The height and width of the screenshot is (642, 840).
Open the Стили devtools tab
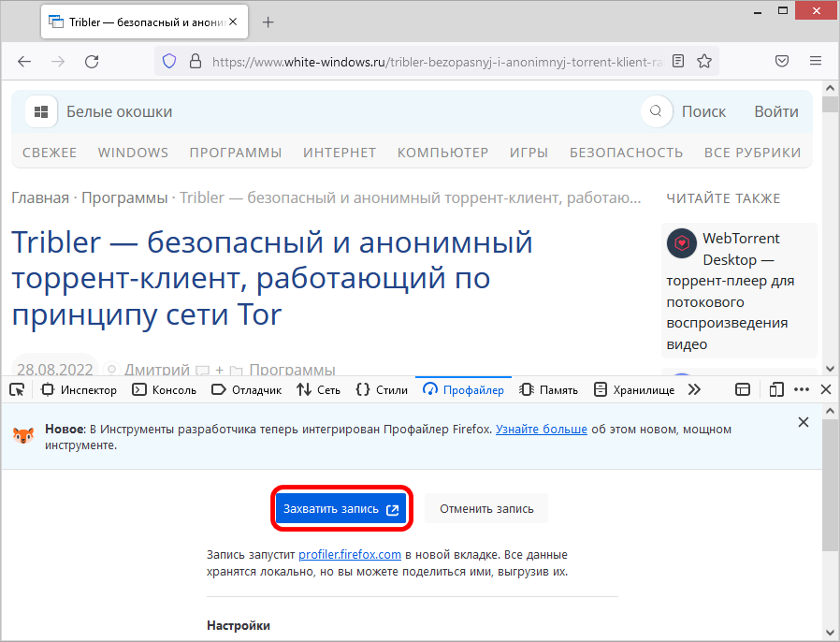coord(382,389)
